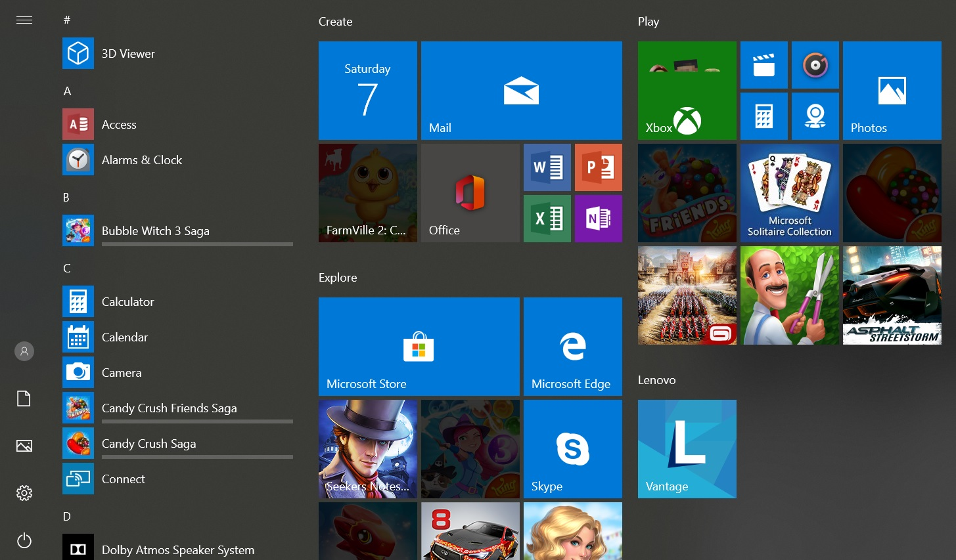This screenshot has height=560, width=956.
Task: Click the Play group heading
Action: click(x=649, y=22)
